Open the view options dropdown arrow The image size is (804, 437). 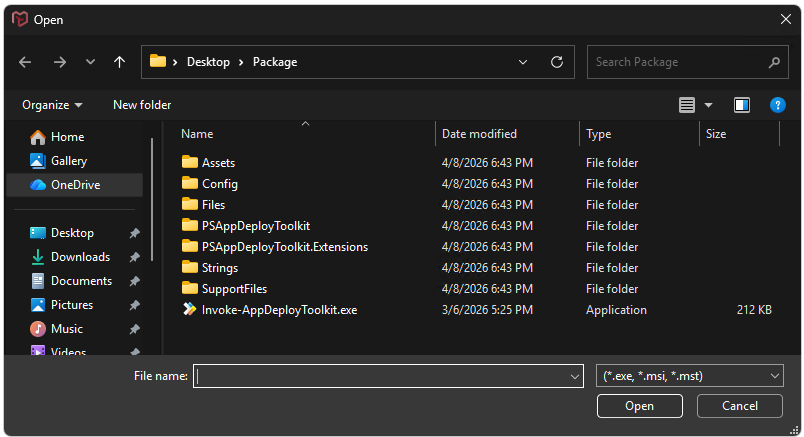tap(709, 105)
